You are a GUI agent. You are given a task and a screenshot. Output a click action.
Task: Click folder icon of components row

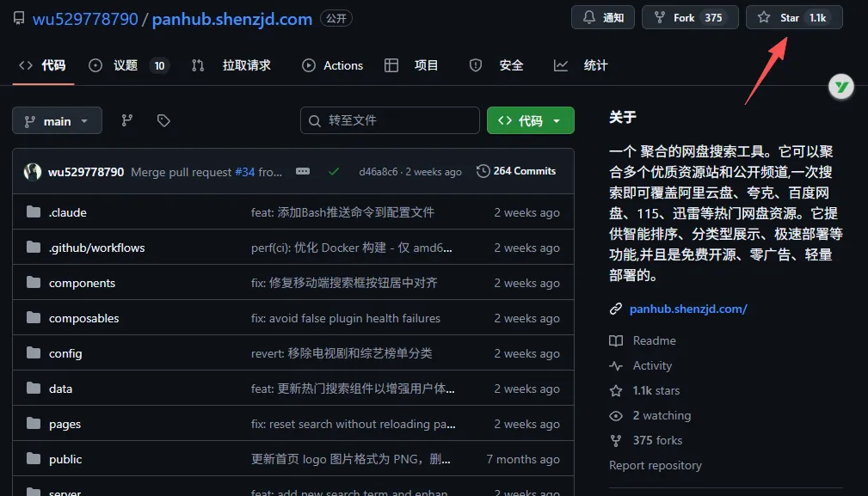coord(34,283)
